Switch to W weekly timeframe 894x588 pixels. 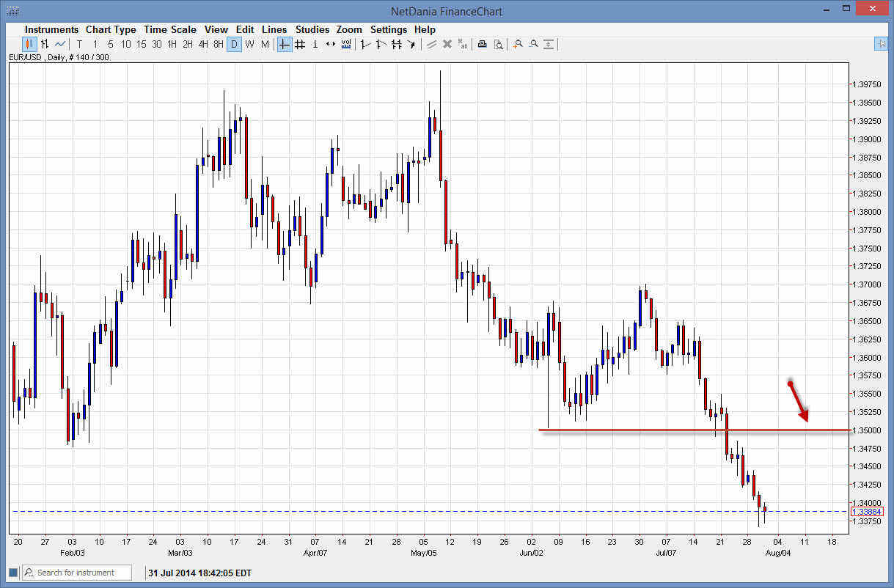pos(248,44)
